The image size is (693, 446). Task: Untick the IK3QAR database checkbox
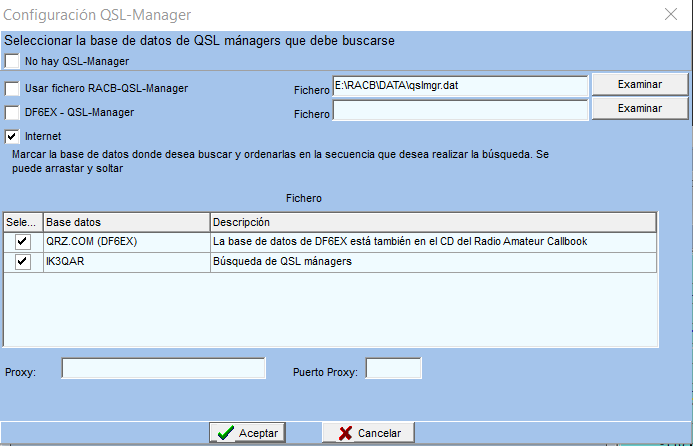click(x=22, y=261)
